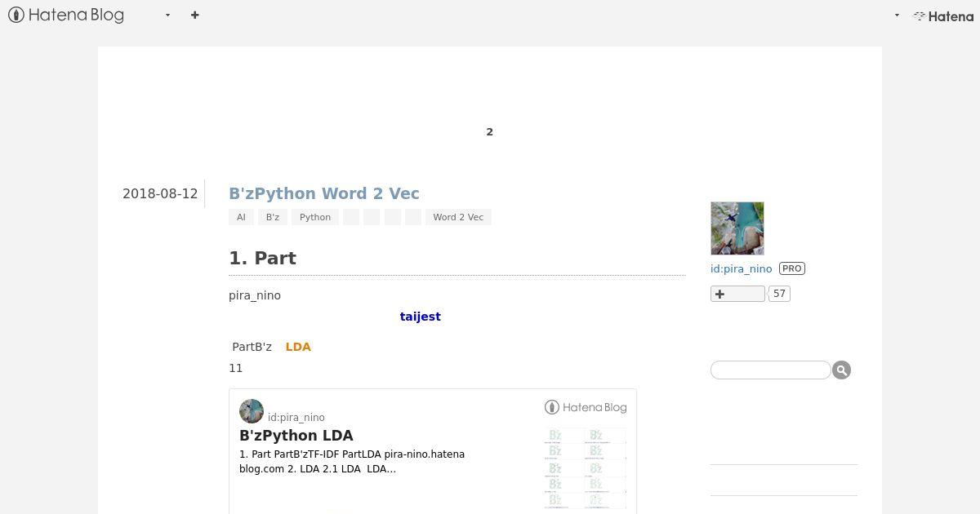Image resolution: width=980 pixels, height=514 pixels.
Task: Open the Hatena Blog home logo
Action: 66,15
